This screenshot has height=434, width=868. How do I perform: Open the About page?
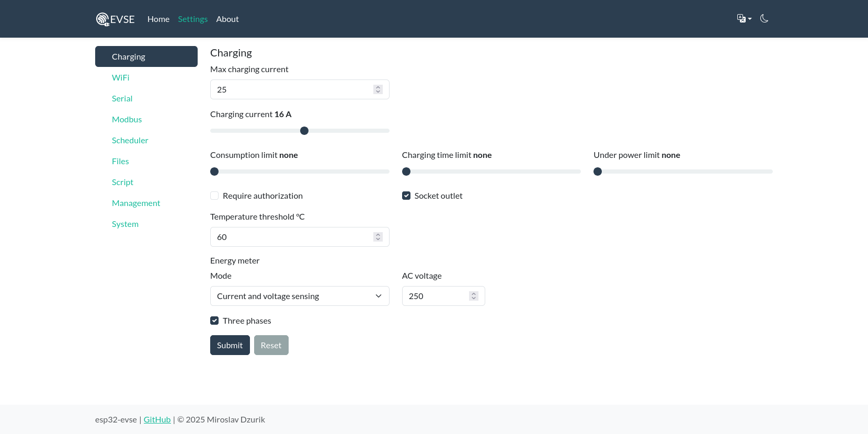[x=227, y=19]
